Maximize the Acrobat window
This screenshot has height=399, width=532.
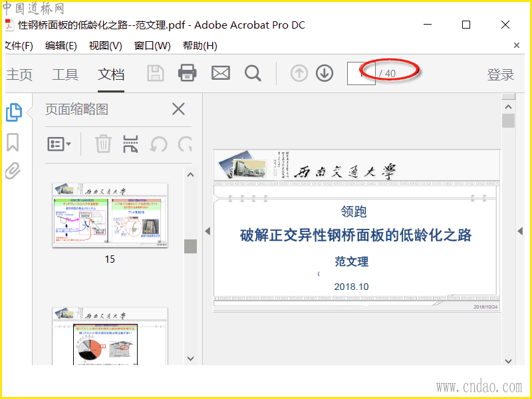point(466,25)
